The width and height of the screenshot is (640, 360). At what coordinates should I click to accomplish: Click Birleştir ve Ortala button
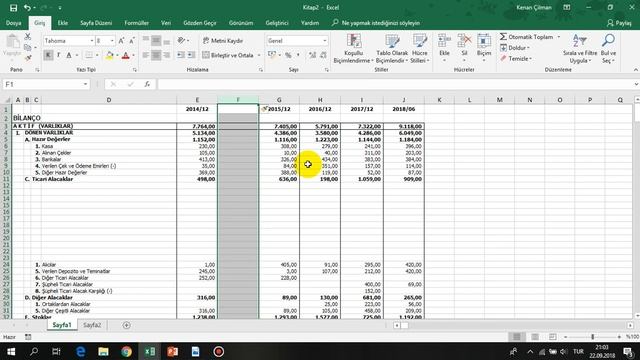click(228, 55)
